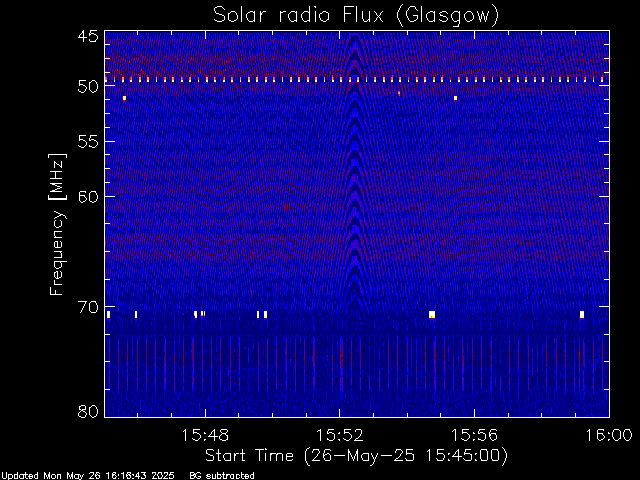The image size is (640, 480).
Task: Click the 50 frequency tick label
Action: pos(88,86)
